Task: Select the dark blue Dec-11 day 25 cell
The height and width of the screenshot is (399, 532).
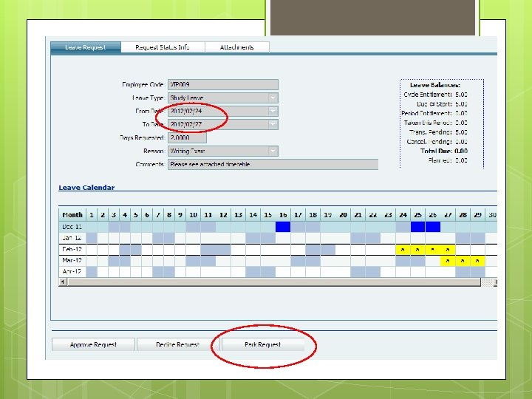Action: (x=418, y=227)
